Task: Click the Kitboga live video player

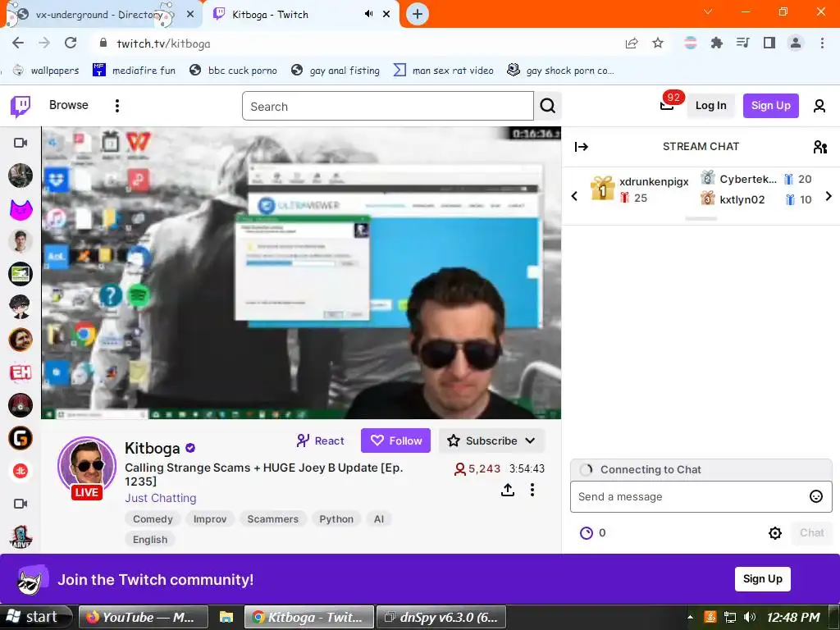Action: [301, 272]
